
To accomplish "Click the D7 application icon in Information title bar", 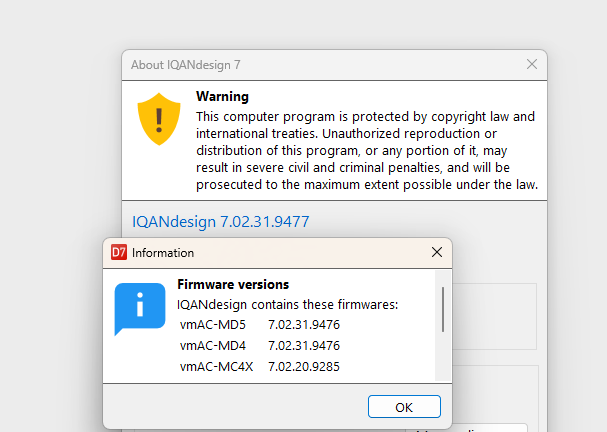I will click(x=119, y=252).
